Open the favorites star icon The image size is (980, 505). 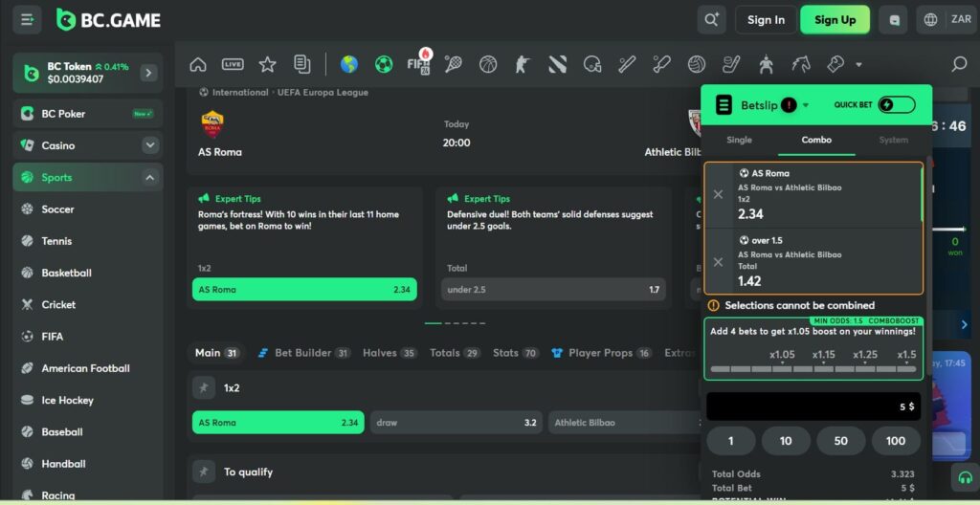(268, 64)
